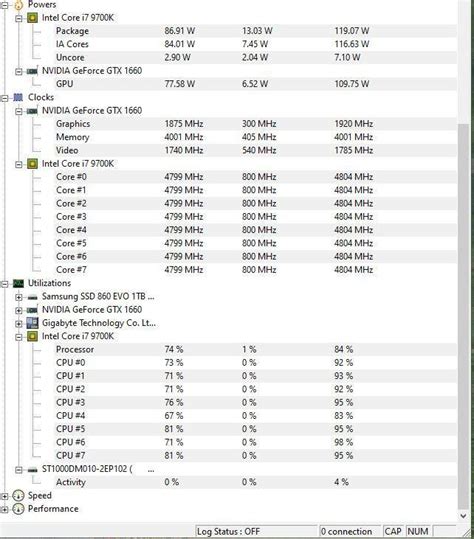Expand the Samsung SSD 860 EVO node

click(19, 297)
